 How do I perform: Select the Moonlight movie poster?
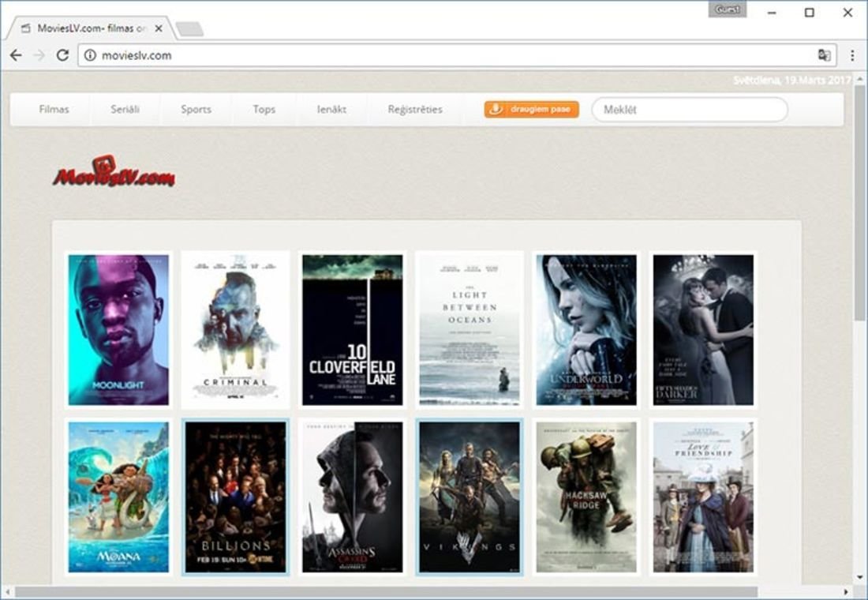coord(118,329)
